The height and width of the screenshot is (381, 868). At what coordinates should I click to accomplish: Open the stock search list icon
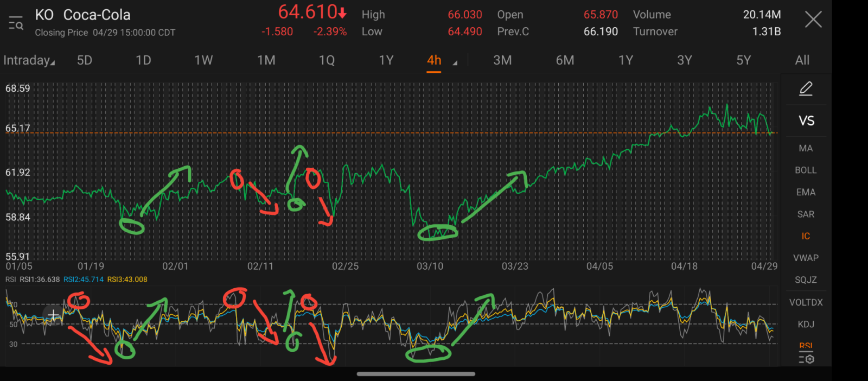tap(16, 23)
